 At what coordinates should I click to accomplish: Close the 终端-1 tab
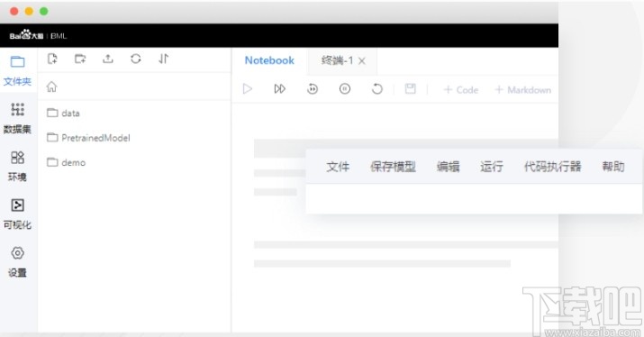(x=362, y=61)
